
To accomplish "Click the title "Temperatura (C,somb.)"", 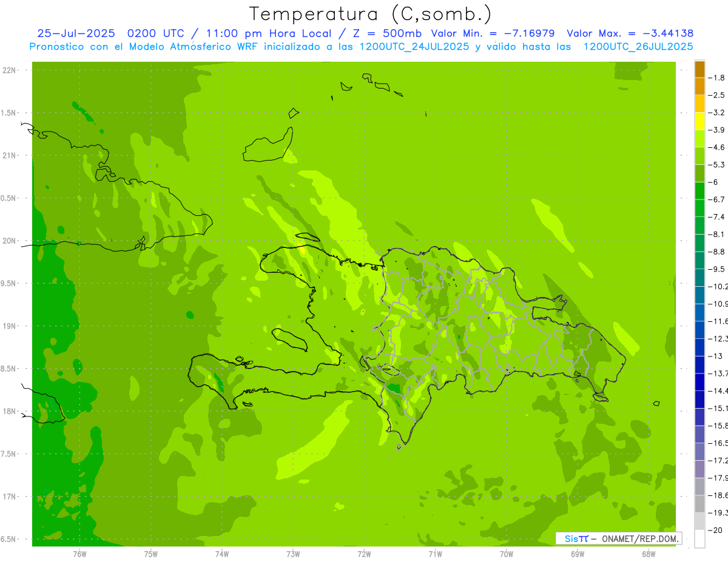I will click(x=371, y=14).
